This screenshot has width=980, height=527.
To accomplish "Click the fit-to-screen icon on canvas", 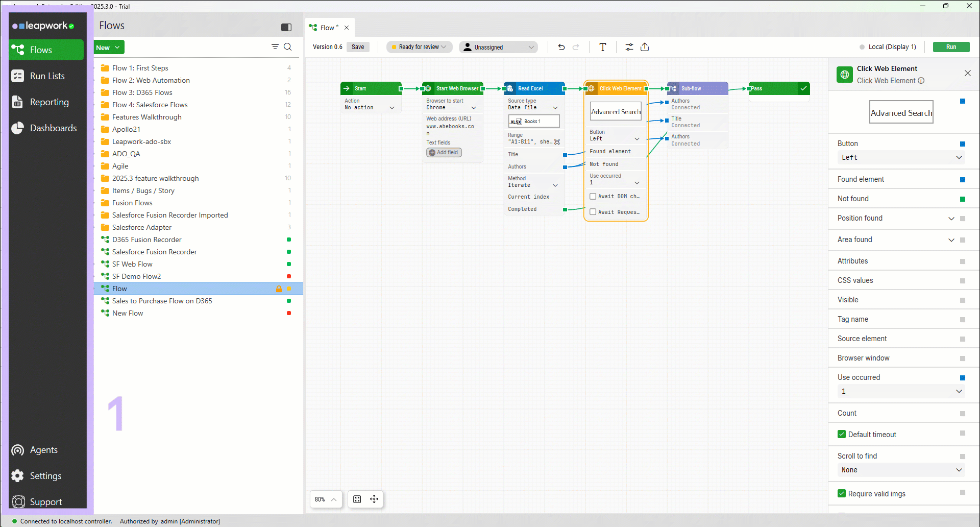I will [357, 499].
